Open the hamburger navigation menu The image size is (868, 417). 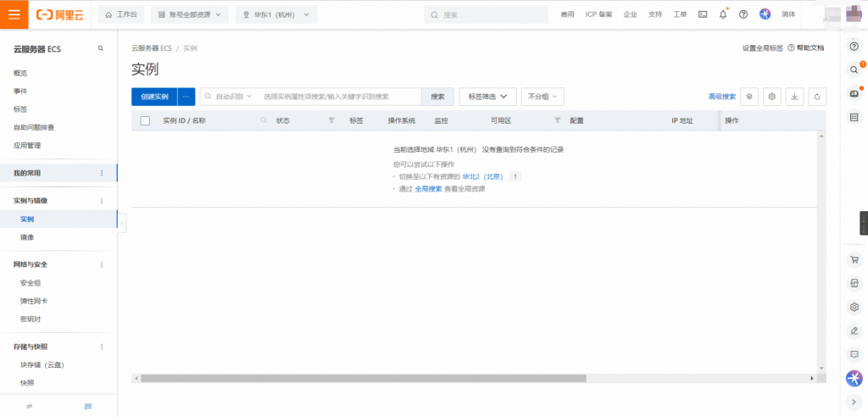pos(14,14)
